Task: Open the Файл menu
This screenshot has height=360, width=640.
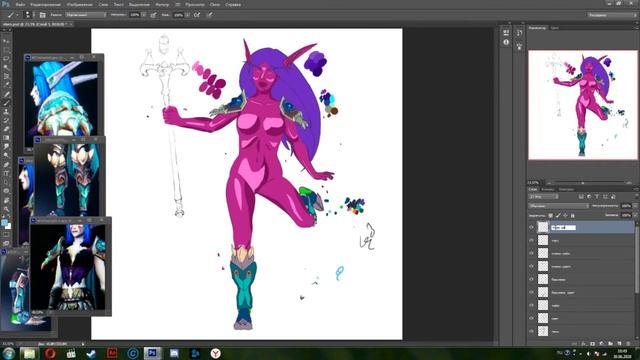Action: coord(20,4)
